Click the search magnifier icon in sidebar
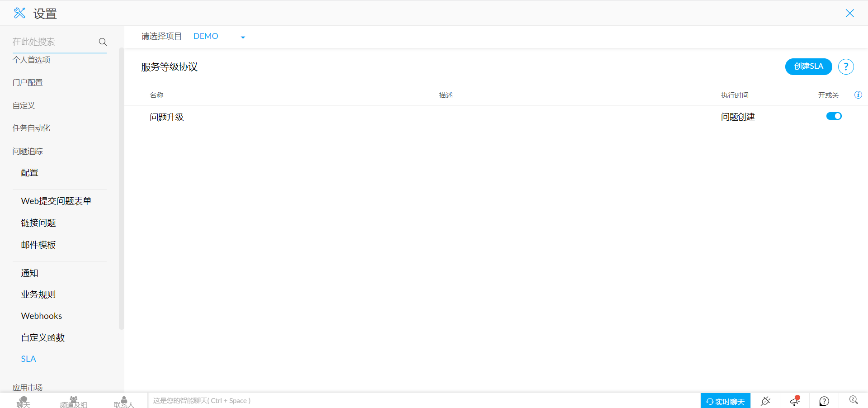 point(103,42)
